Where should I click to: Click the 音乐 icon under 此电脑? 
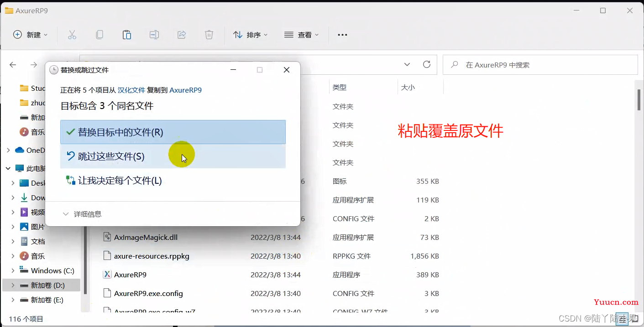pos(24,256)
